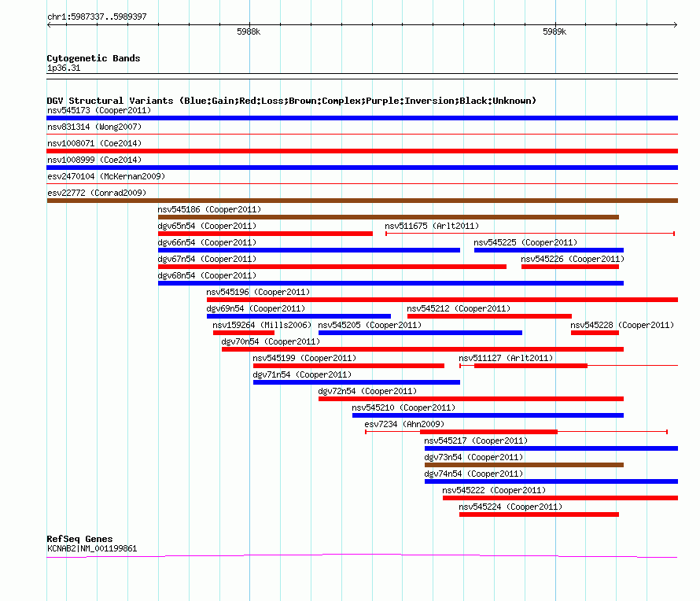Click nsv545222 (Cooper2011) label
Screen dimensions: 700x601
pyautogui.click(x=494, y=490)
